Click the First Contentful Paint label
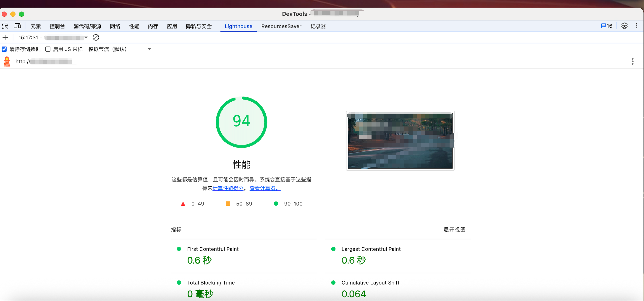 tap(213, 249)
